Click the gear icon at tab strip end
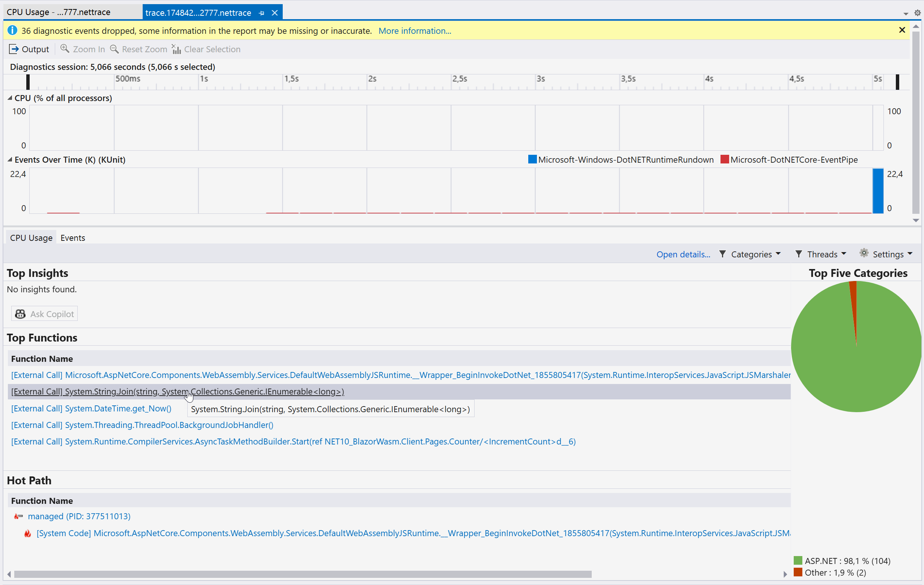Screen dimensions: 924x585 coord(917,13)
